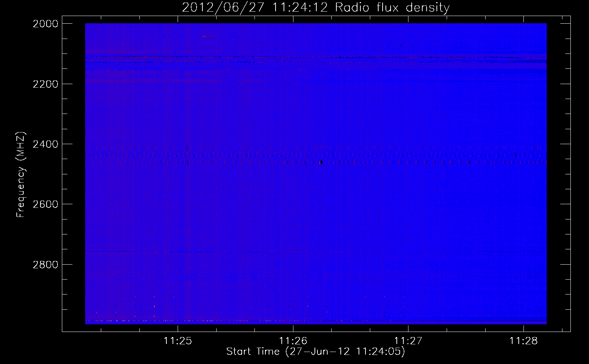Click the 11:28 time axis label
The image size is (589, 364).
click(523, 341)
